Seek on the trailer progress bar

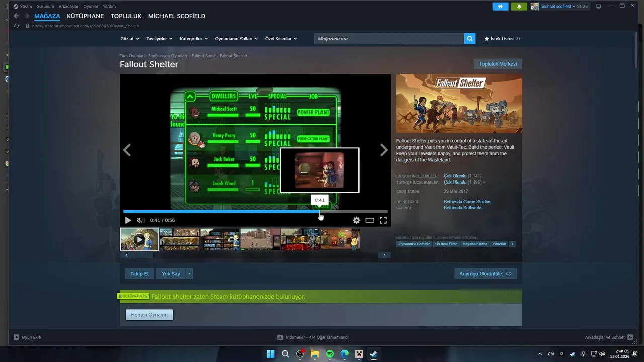[256, 212]
